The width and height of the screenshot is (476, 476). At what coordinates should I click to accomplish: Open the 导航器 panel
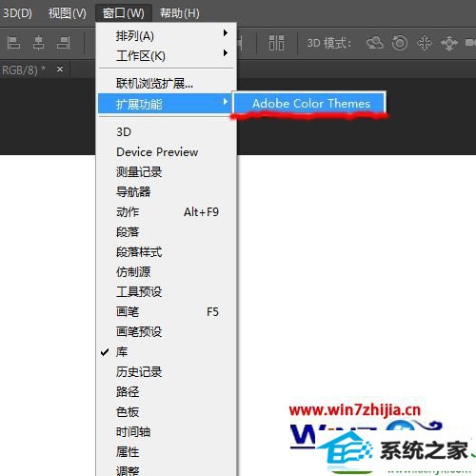[x=166, y=192]
